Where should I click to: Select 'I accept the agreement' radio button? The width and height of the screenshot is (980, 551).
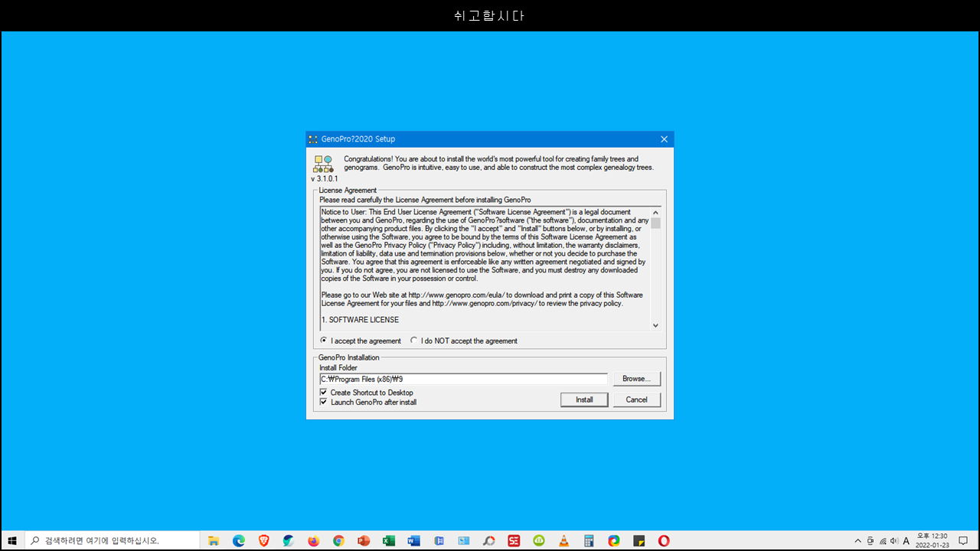[x=324, y=341]
